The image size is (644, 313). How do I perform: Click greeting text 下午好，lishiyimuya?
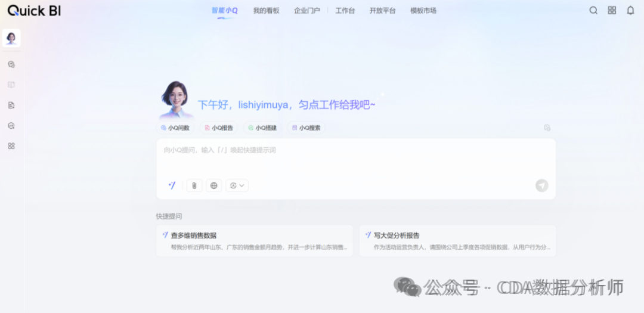242,105
